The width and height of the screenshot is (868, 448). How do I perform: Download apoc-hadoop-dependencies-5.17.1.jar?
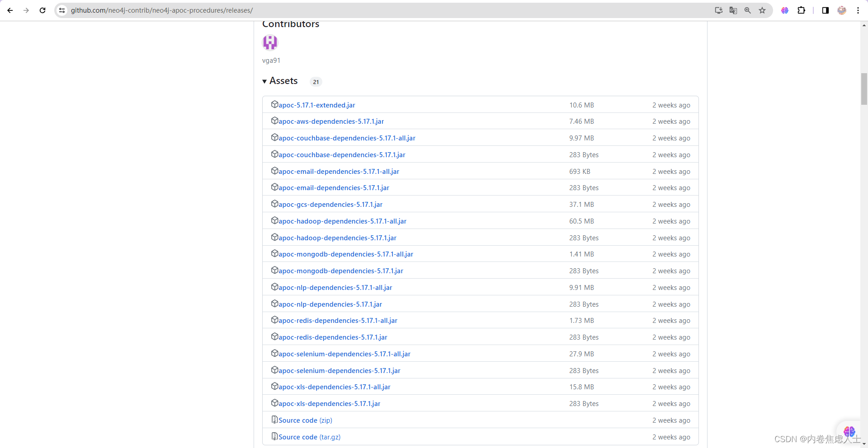click(x=337, y=238)
